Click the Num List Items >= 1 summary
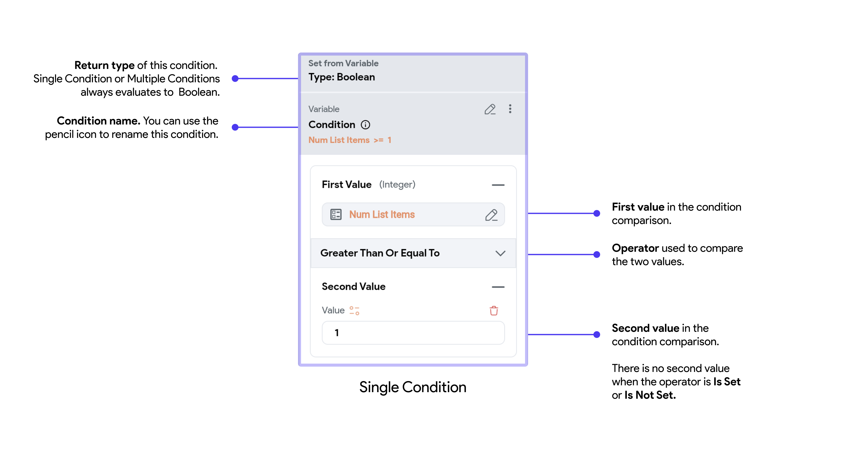 click(x=350, y=140)
